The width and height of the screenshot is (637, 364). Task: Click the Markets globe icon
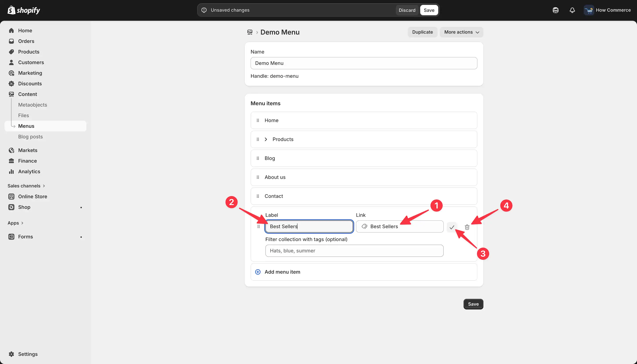coord(11,150)
